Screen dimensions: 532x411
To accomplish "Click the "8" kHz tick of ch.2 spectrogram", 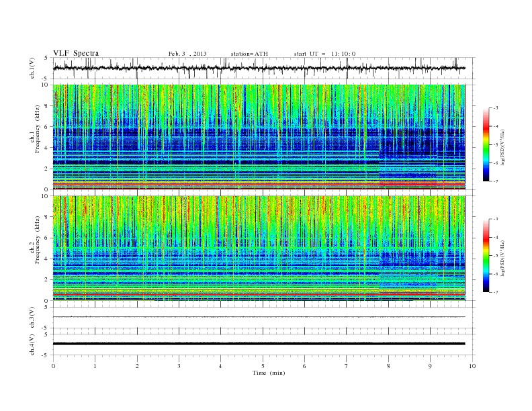I will point(47,217).
